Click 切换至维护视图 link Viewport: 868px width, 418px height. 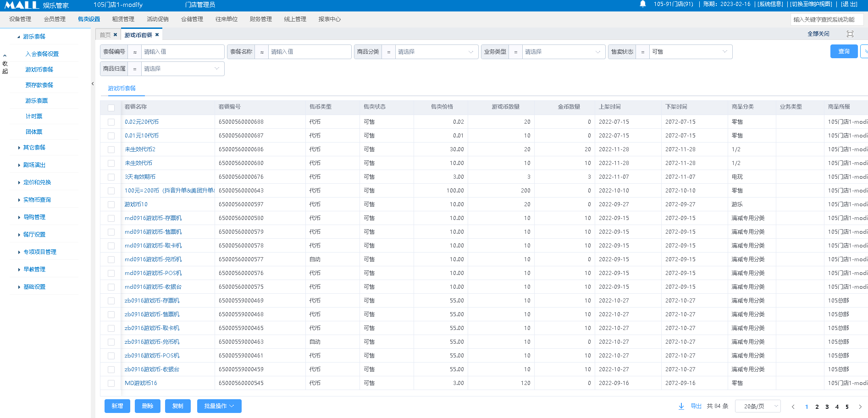coord(811,4)
